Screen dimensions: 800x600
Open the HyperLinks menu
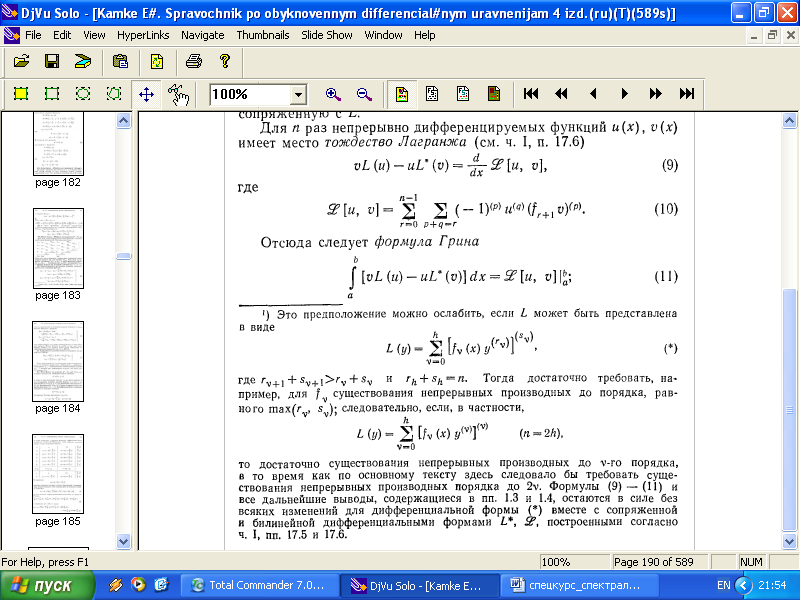pyautogui.click(x=143, y=35)
